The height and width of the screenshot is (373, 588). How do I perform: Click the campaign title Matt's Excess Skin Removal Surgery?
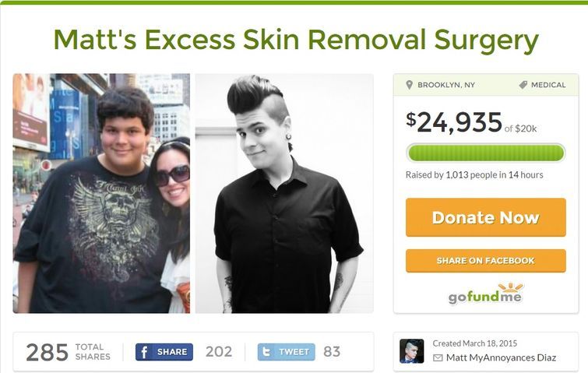296,40
